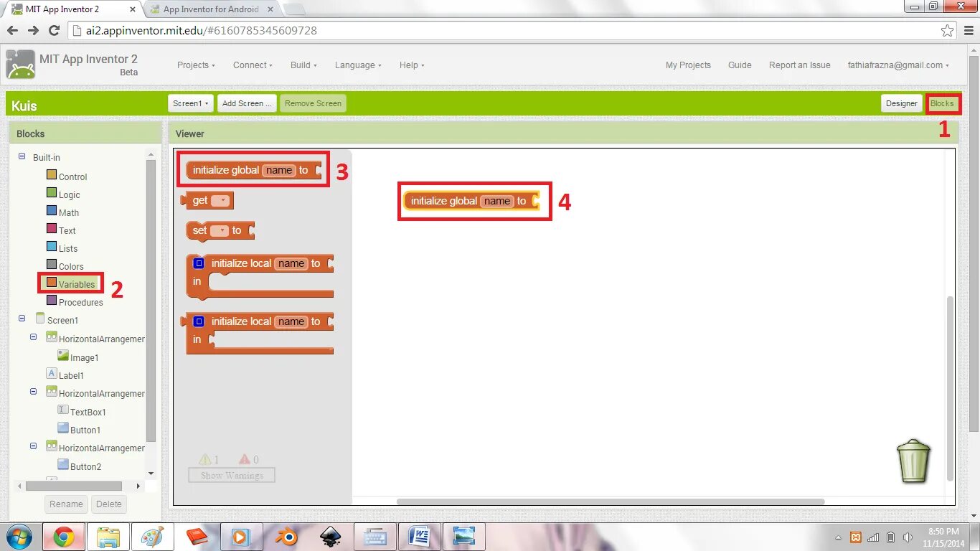Open the Help menu

tap(412, 65)
